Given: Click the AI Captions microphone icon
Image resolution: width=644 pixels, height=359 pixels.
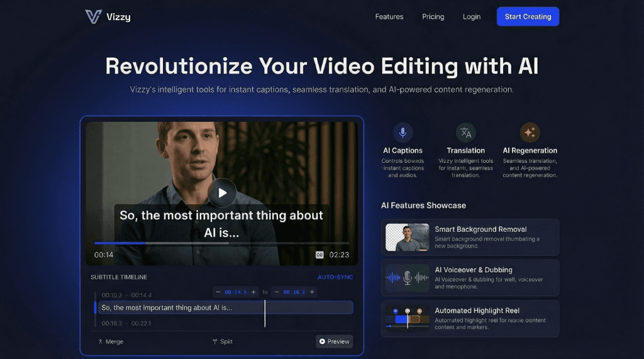Looking at the screenshot, I should point(402,133).
